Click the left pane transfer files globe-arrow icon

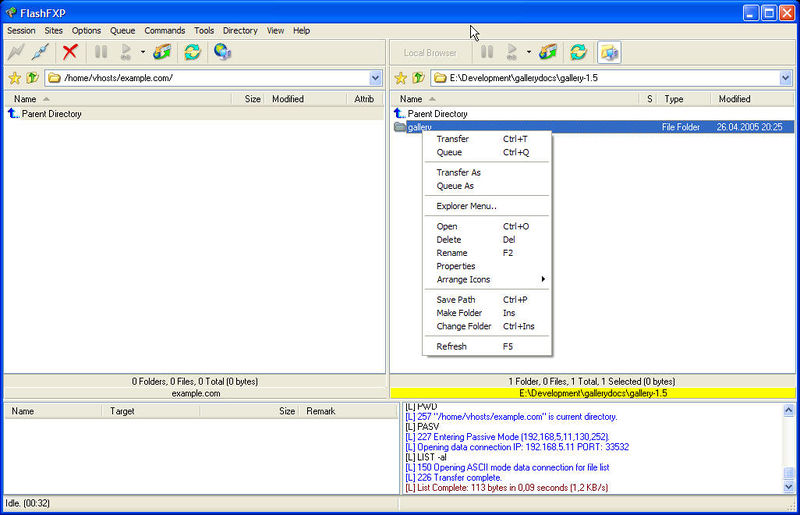click(162, 52)
